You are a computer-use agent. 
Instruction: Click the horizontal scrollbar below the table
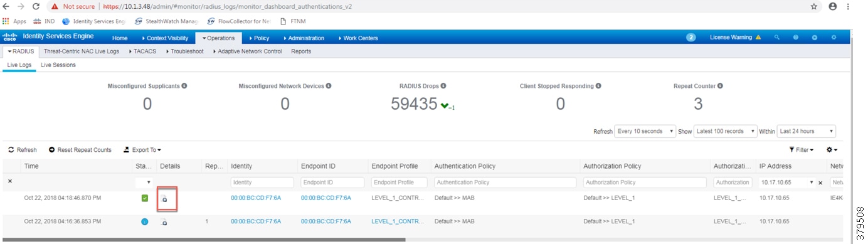(204, 239)
